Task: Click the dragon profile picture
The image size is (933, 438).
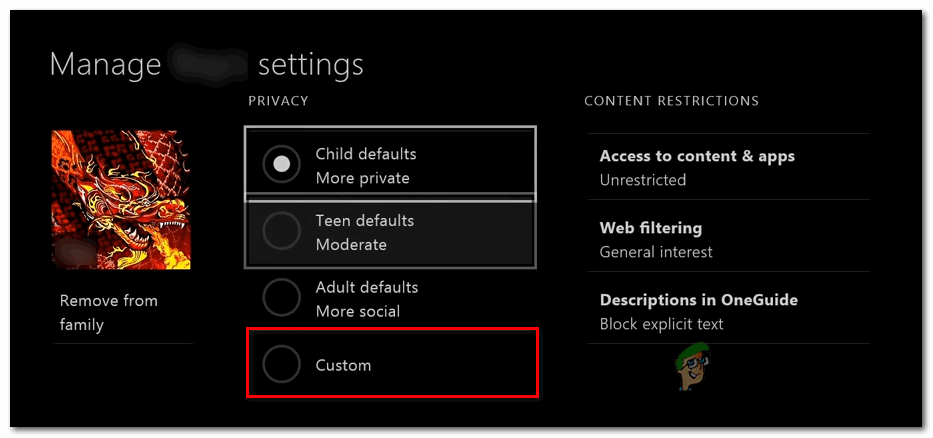Action: click(121, 200)
